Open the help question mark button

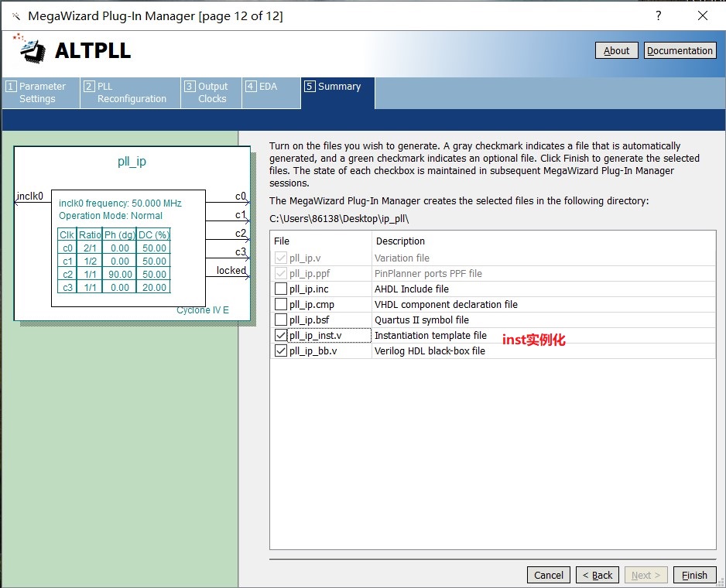pyautogui.click(x=659, y=15)
